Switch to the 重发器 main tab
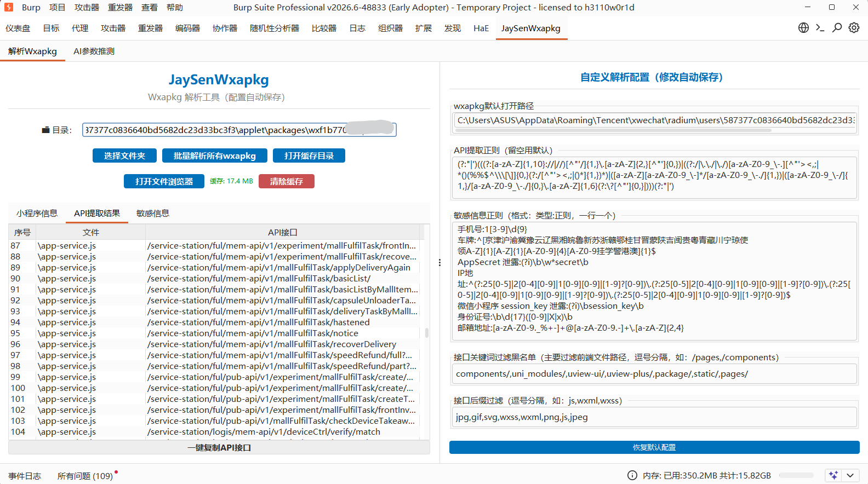The width and height of the screenshot is (868, 484). click(150, 28)
